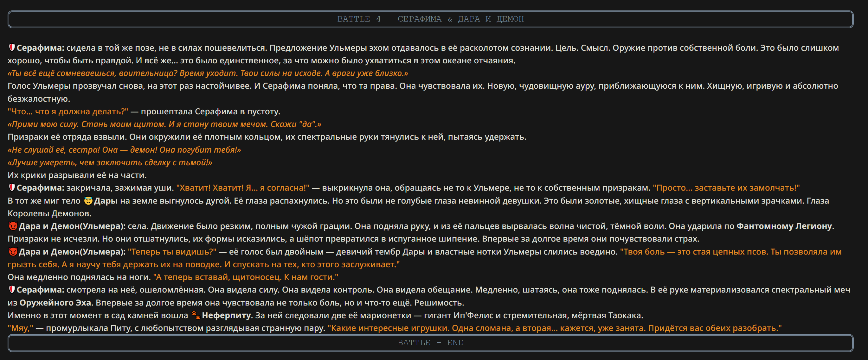Click the bold name "Серафима:" before "сидела"
The height and width of the screenshot is (360, 868).
coord(41,48)
